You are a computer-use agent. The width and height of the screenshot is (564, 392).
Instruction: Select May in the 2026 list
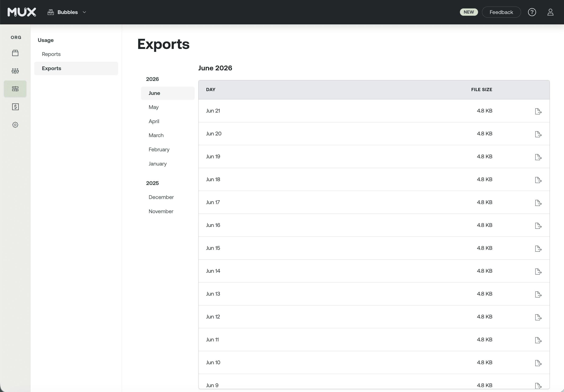pyautogui.click(x=153, y=107)
